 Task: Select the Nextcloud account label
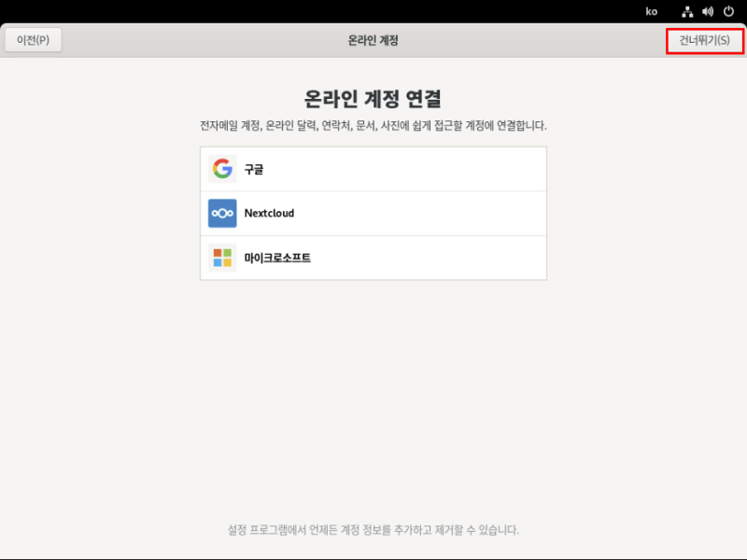pos(269,214)
